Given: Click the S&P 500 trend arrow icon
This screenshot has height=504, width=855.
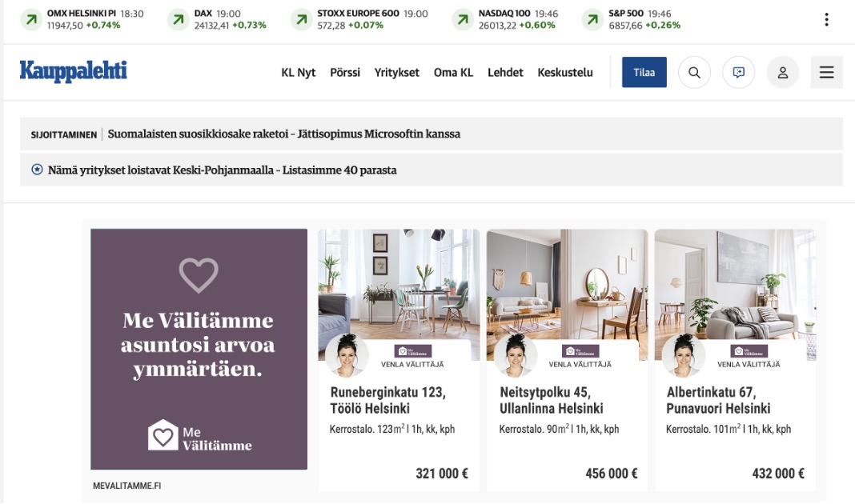Looking at the screenshot, I should 592,20.
